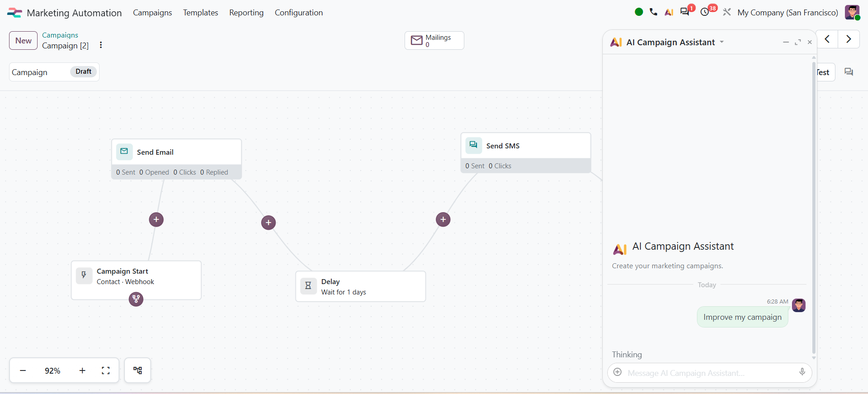Image resolution: width=868 pixels, height=394 pixels.
Task: Click the plus attachment icon in chat
Action: point(618,372)
